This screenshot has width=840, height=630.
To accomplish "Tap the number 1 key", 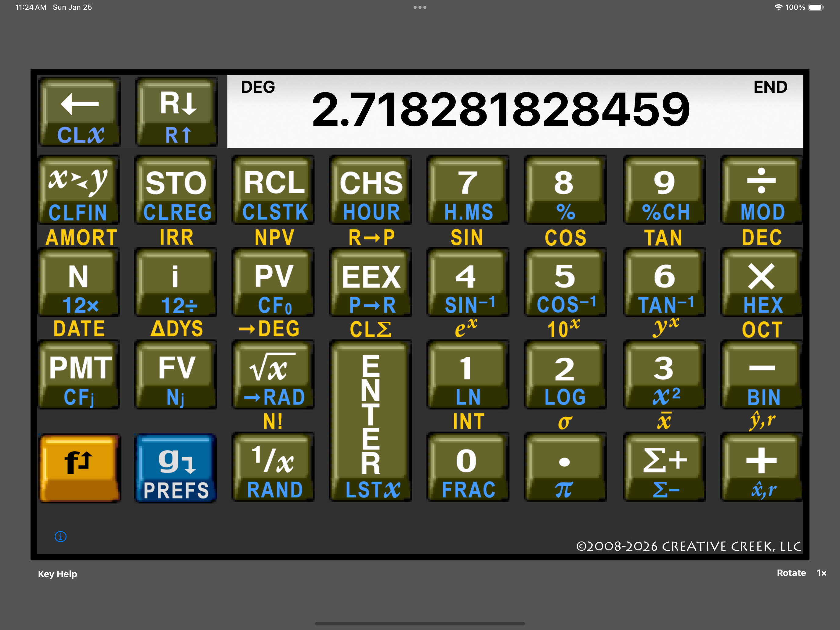I will 468,375.
